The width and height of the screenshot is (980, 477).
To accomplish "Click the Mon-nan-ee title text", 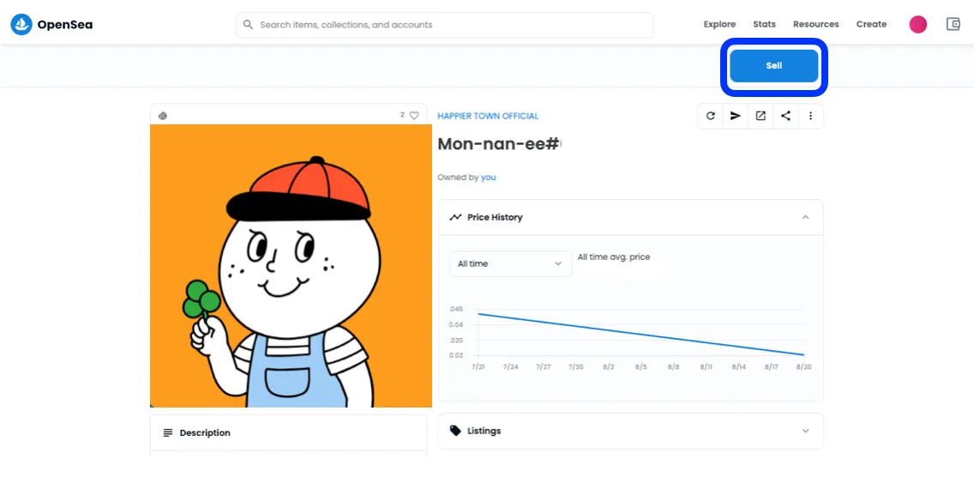I will pyautogui.click(x=499, y=144).
